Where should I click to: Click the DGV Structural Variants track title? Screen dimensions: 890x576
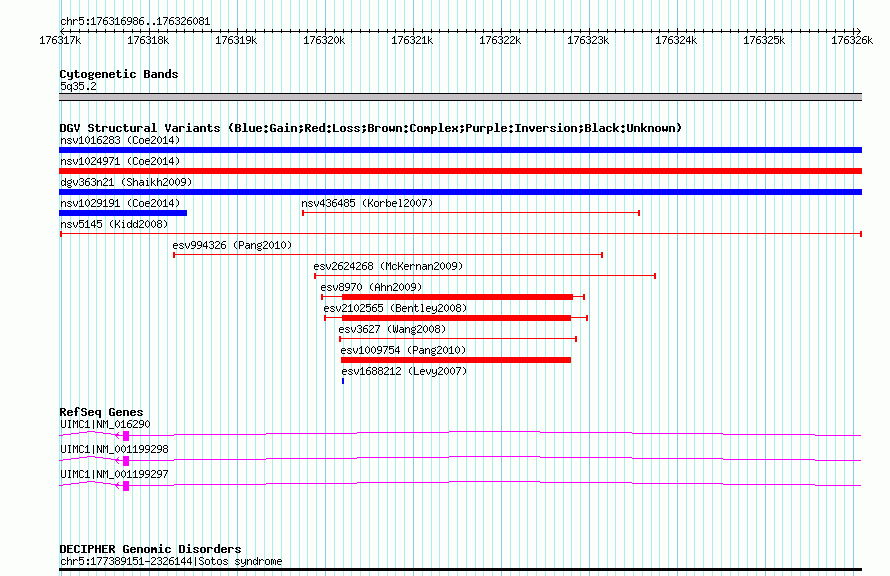click(371, 128)
